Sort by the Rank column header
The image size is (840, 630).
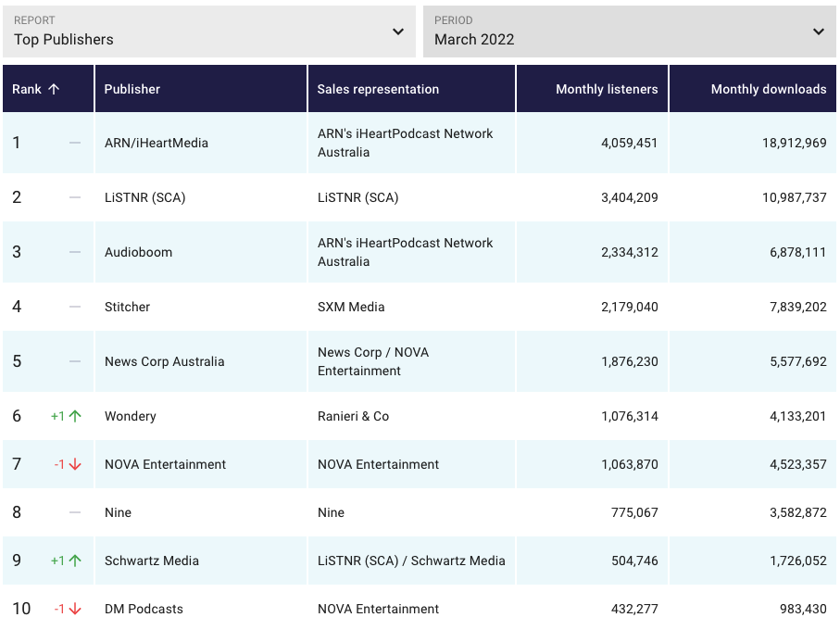click(x=48, y=89)
